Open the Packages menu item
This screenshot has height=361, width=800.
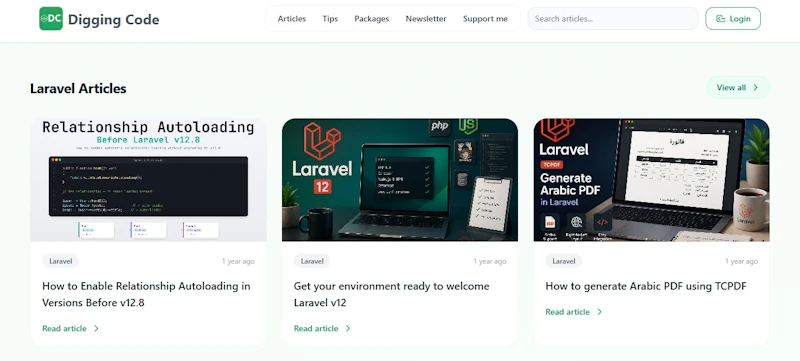pyautogui.click(x=372, y=19)
